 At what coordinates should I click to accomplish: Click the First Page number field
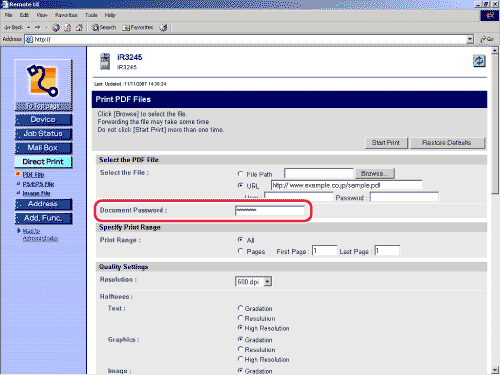pos(324,250)
